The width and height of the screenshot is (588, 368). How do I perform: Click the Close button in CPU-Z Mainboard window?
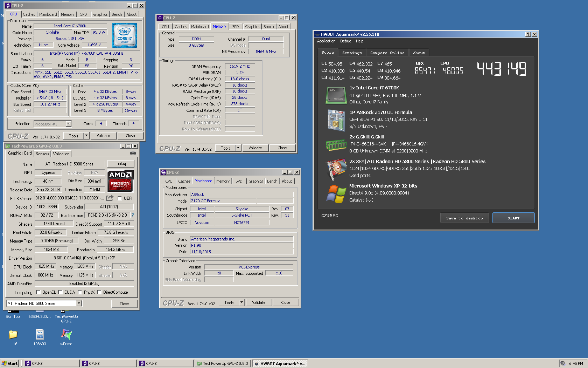(x=286, y=302)
